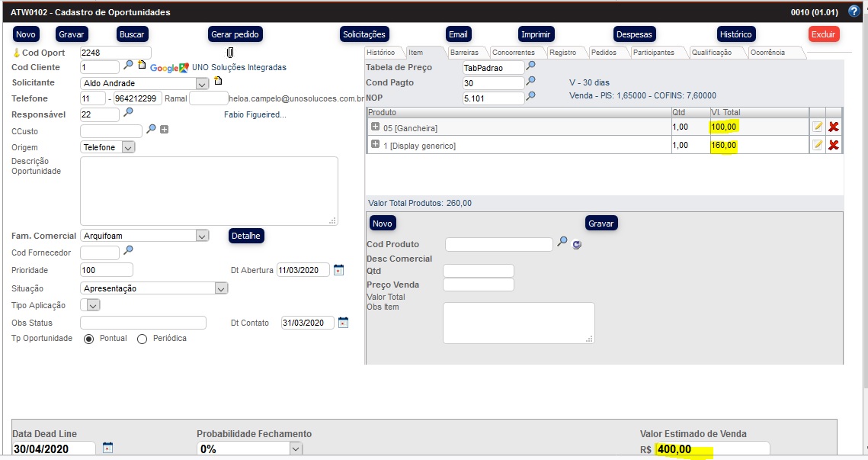Image resolution: width=868 pixels, height=460 pixels.
Task: Open the Fam. Comercial dropdown
Action: (x=201, y=236)
